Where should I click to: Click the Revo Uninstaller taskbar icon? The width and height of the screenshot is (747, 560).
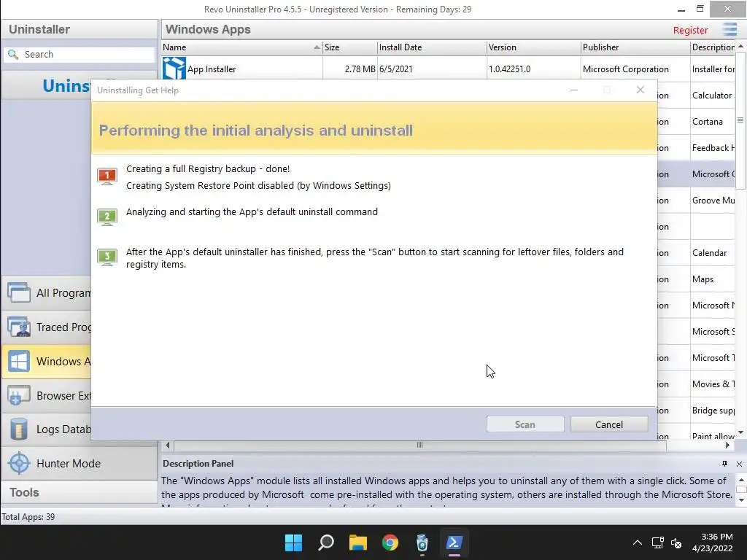tap(422, 542)
